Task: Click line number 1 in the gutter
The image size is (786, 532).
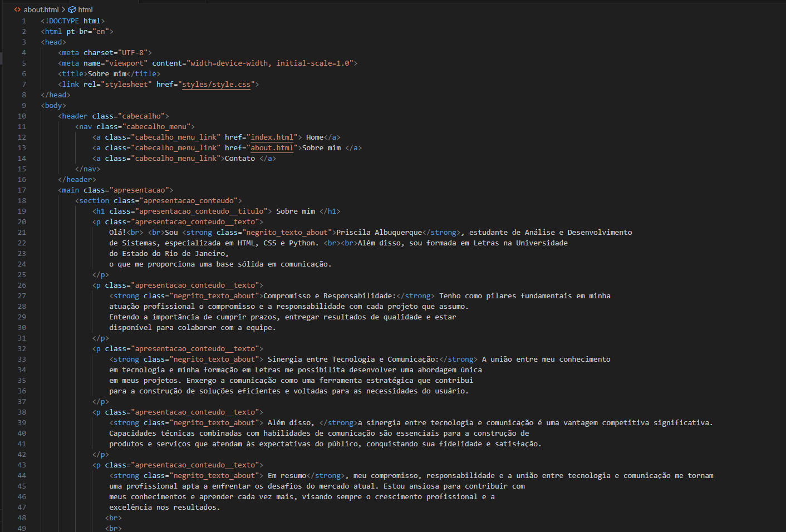Action: [24, 21]
